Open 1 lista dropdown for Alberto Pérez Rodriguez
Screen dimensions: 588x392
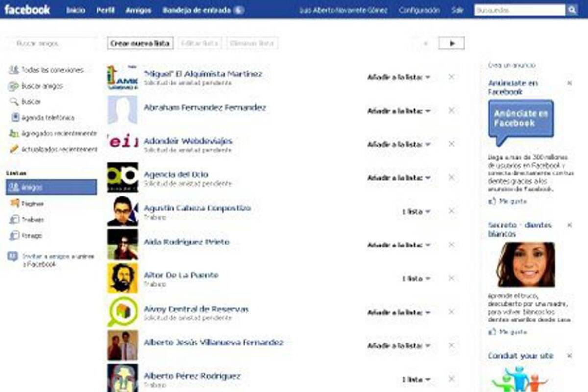click(416, 379)
